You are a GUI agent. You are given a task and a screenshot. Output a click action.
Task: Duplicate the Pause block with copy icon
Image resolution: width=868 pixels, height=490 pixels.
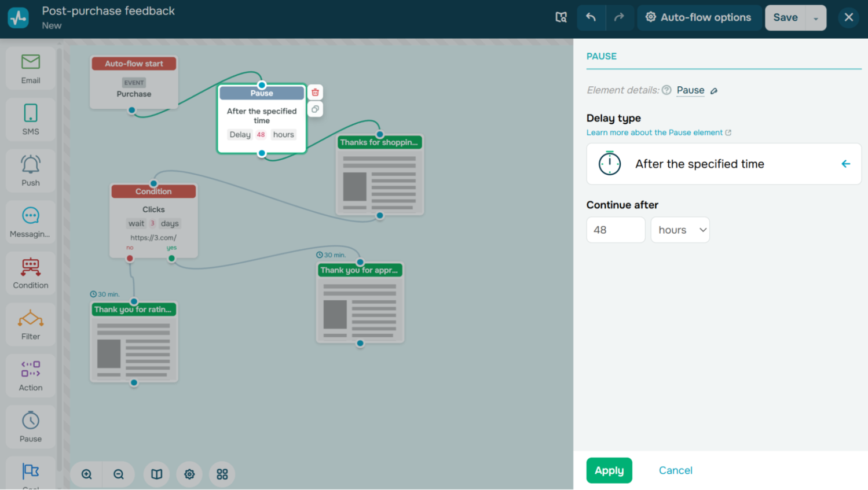[315, 109]
